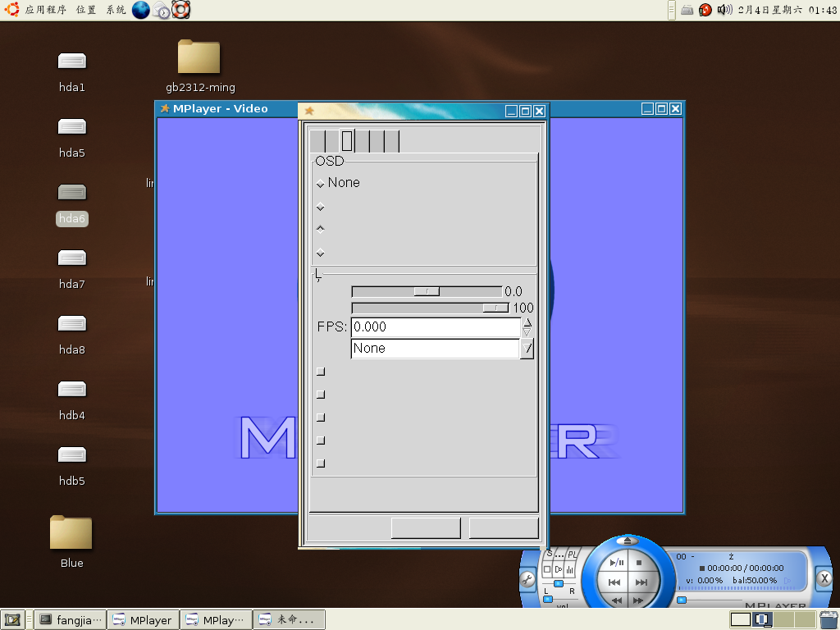Close the MPlayer controller with the X button
Screen dimensions: 840x630
click(824, 578)
